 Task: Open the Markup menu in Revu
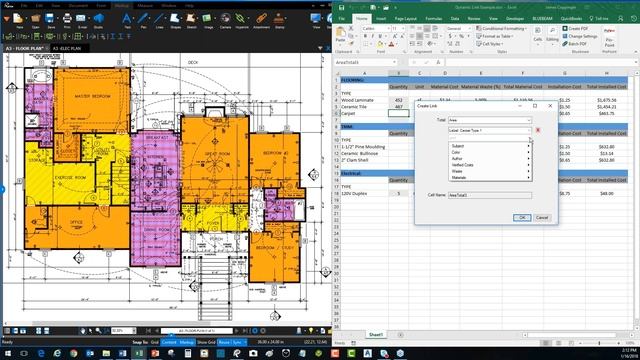coord(122,6)
